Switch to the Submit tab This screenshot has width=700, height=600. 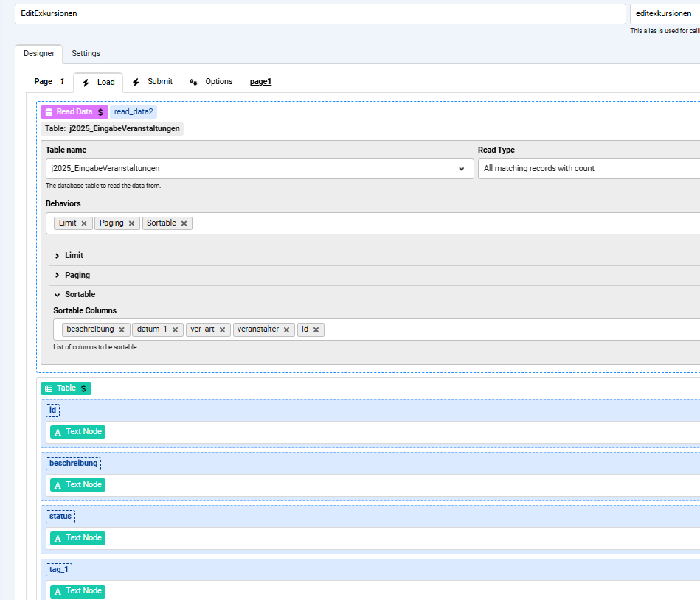point(153,82)
